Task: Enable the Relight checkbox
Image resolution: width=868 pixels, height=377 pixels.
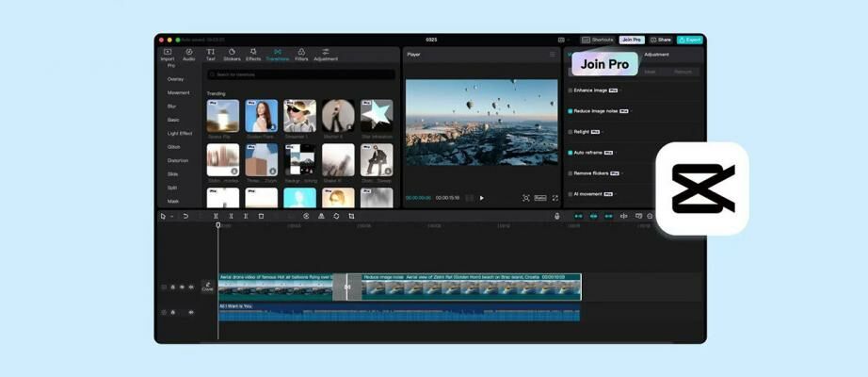Action: [571, 132]
